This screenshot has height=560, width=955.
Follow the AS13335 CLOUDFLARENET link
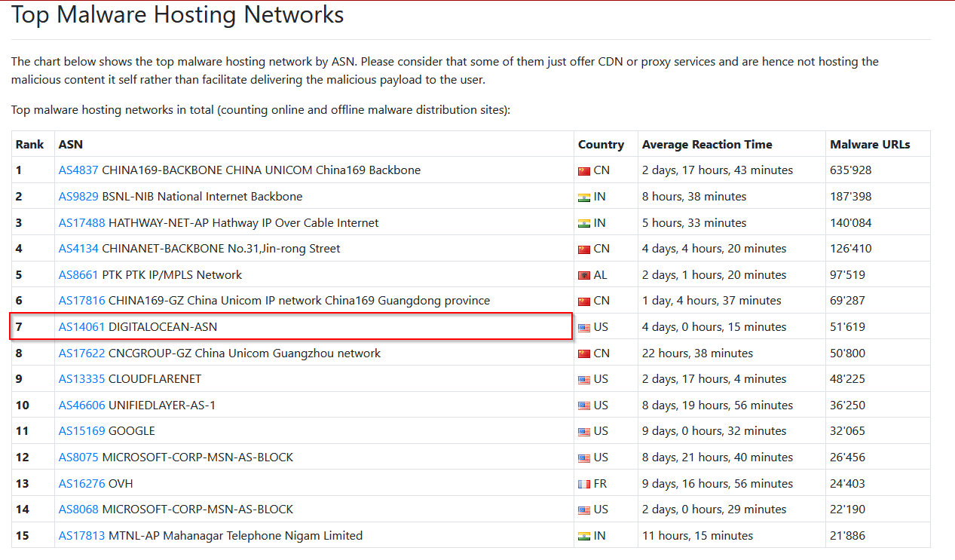(81, 379)
